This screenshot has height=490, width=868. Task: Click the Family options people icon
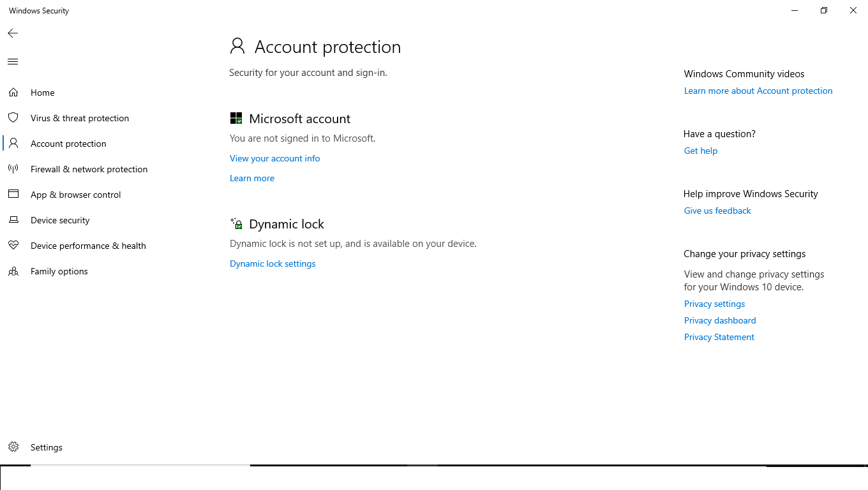[x=13, y=271]
